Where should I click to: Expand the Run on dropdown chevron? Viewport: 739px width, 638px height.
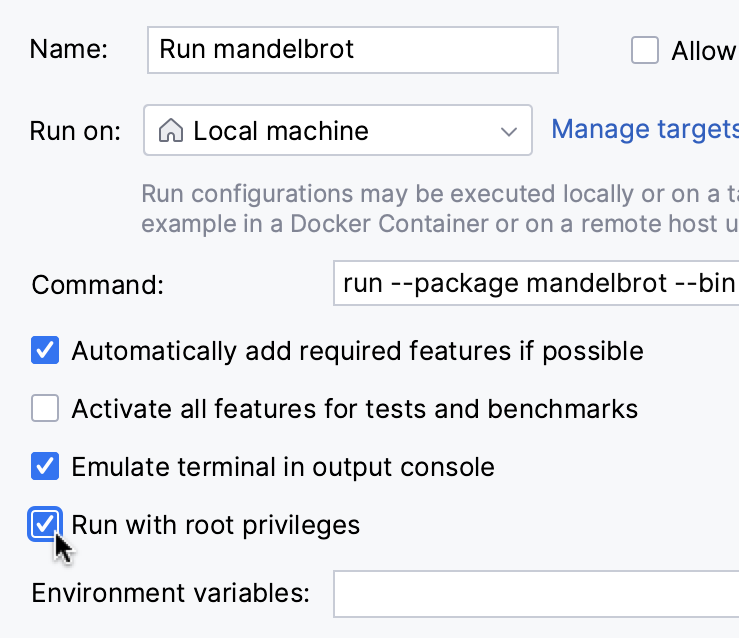click(x=509, y=131)
